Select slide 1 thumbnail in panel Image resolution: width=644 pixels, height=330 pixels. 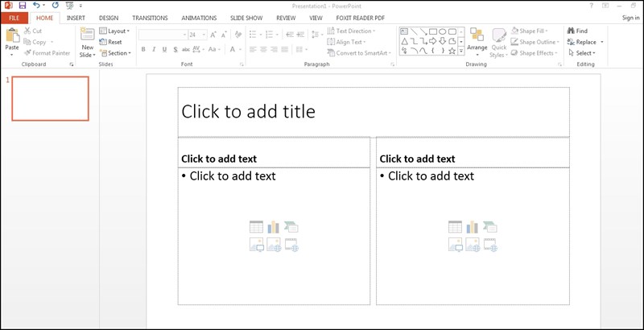point(51,99)
